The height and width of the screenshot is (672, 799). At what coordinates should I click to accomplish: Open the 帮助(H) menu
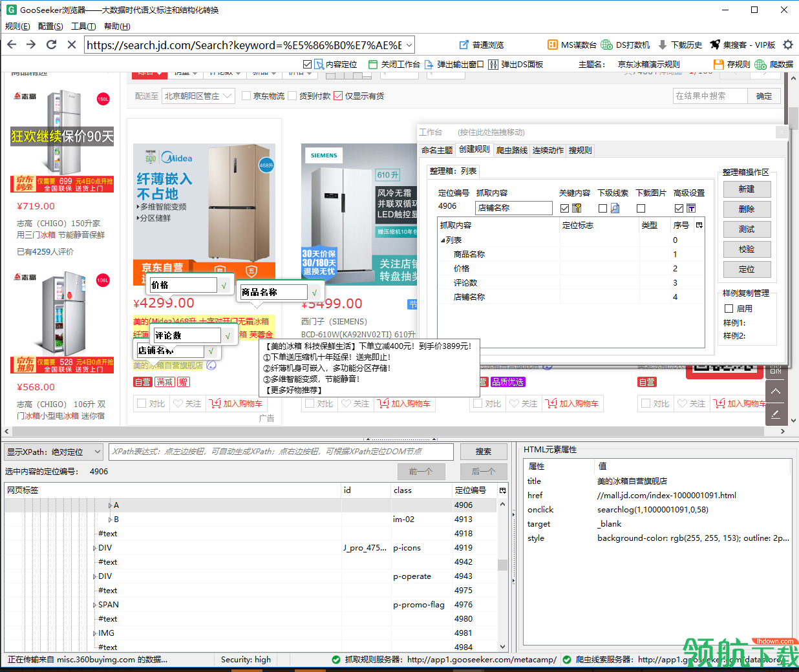pyautogui.click(x=117, y=26)
